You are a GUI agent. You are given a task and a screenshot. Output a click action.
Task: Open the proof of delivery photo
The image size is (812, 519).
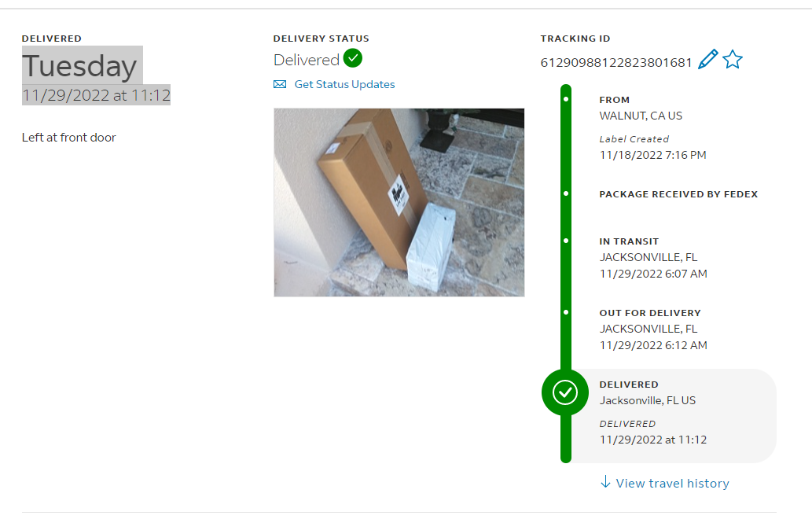click(399, 203)
